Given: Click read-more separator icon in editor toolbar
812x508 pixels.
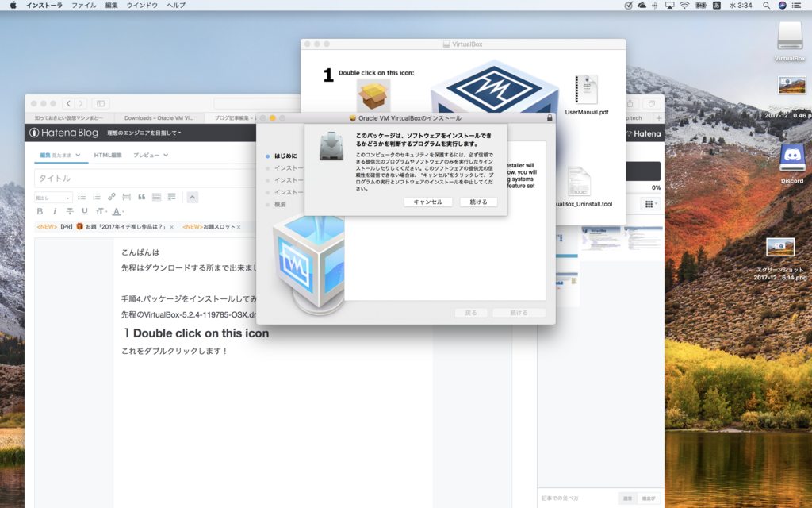Looking at the screenshot, I should click(126, 197).
